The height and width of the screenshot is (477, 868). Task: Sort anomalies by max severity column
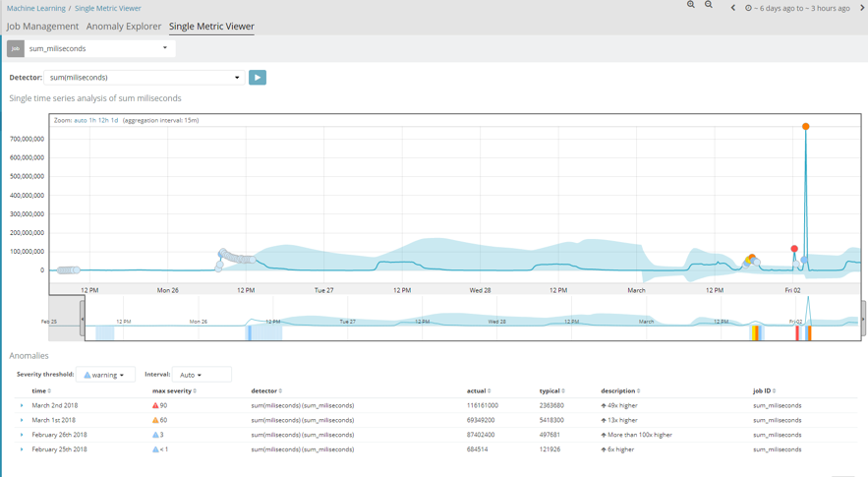pos(174,391)
